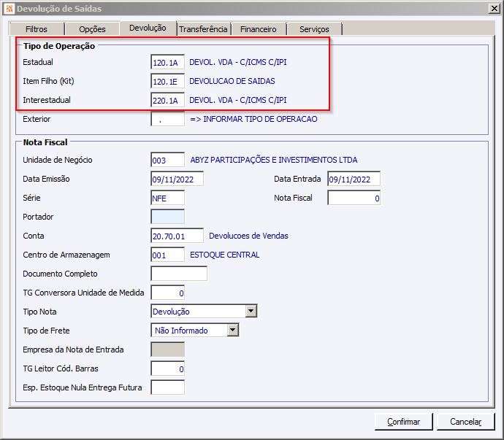Image resolution: width=504 pixels, height=440 pixels.
Task: Open the Opções tab
Action: tap(92, 29)
